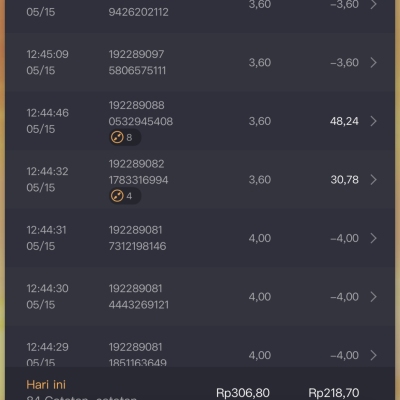Expand the 12:44:32 record chevron
The height and width of the screenshot is (400, 400).
373,180
